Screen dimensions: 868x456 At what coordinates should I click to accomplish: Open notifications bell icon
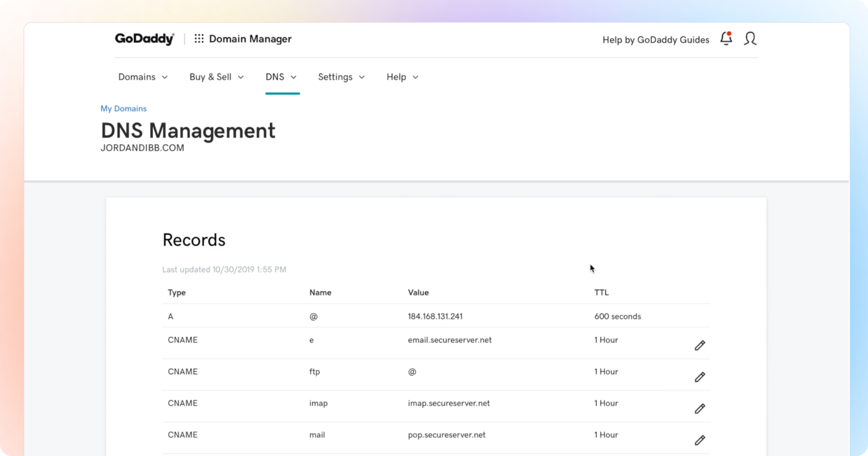726,38
